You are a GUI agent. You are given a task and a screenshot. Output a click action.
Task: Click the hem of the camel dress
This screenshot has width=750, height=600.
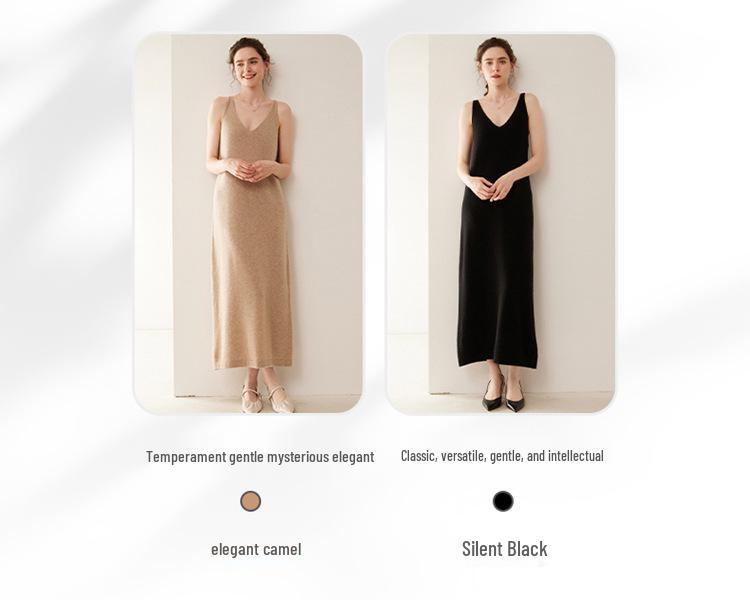pos(252,364)
